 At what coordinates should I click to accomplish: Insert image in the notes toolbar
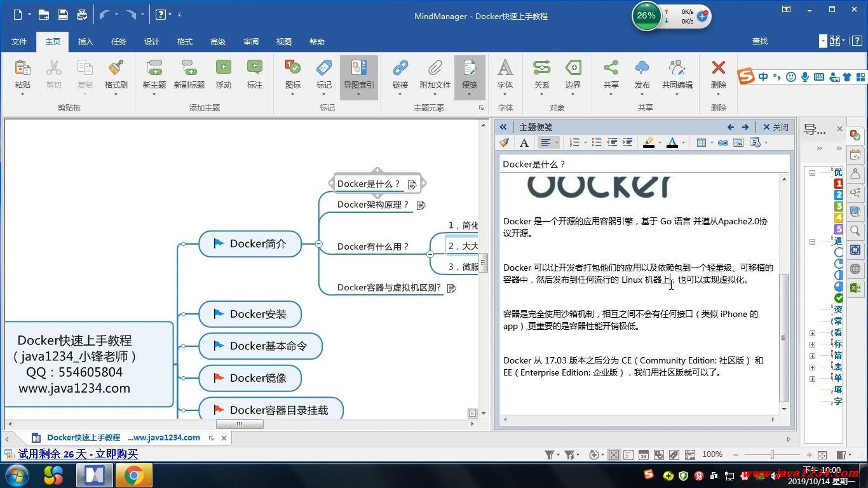[738, 143]
